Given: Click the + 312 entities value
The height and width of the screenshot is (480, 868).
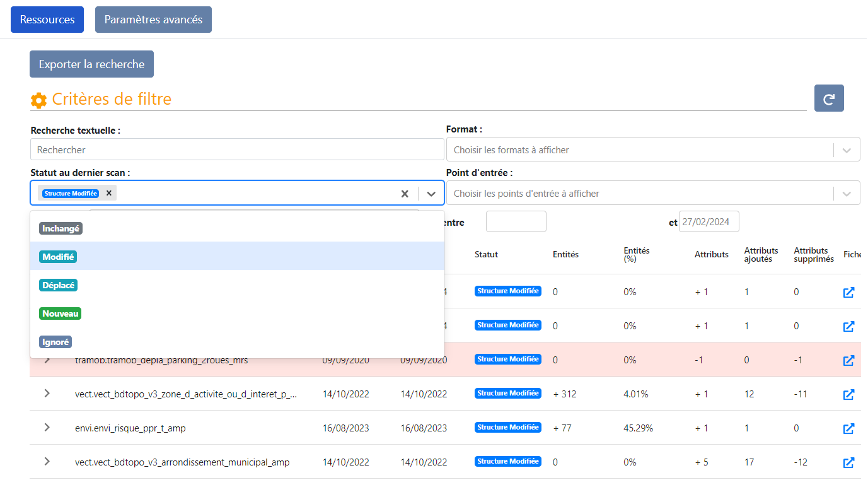Looking at the screenshot, I should (564, 394).
